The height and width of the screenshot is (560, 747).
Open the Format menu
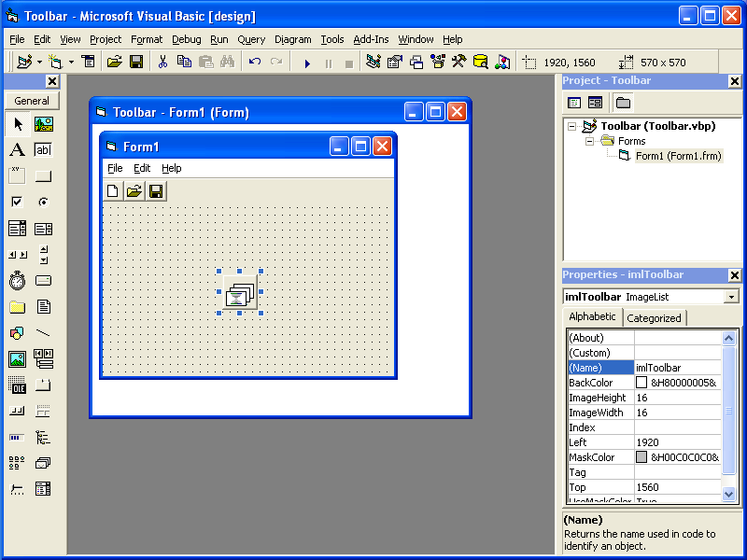(x=147, y=39)
